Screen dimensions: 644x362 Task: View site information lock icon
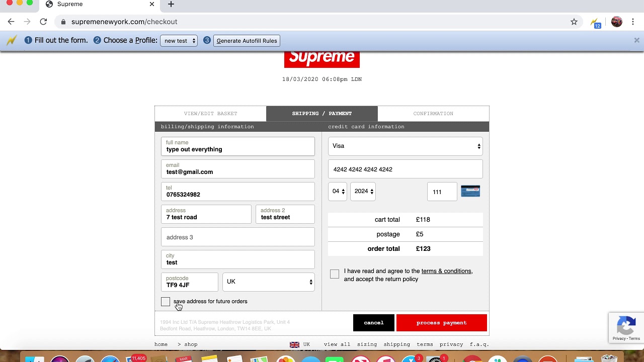point(63,22)
